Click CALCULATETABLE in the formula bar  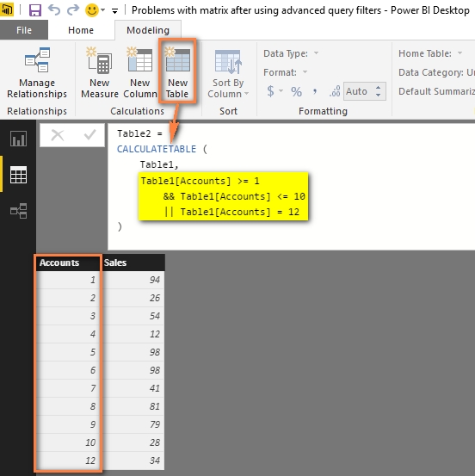coord(157,149)
